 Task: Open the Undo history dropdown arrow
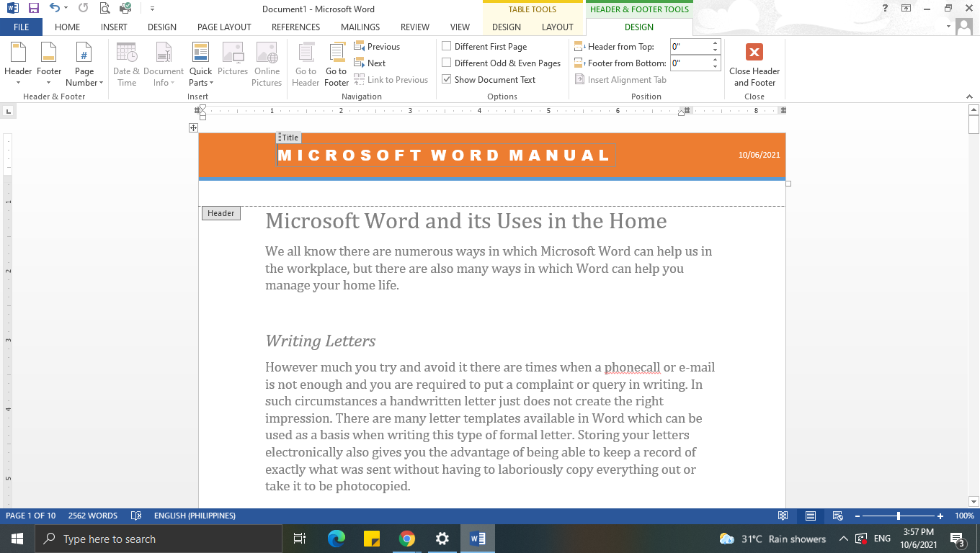(66, 9)
